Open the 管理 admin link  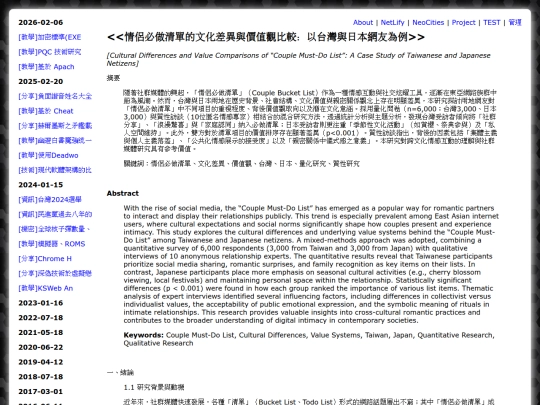[x=515, y=22]
